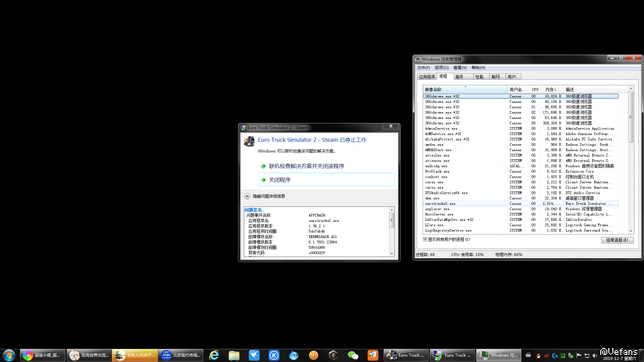The width and height of the screenshot is (644, 362).
Task: Open the Windows Explorer folder icon
Action: pyautogui.click(x=234, y=355)
